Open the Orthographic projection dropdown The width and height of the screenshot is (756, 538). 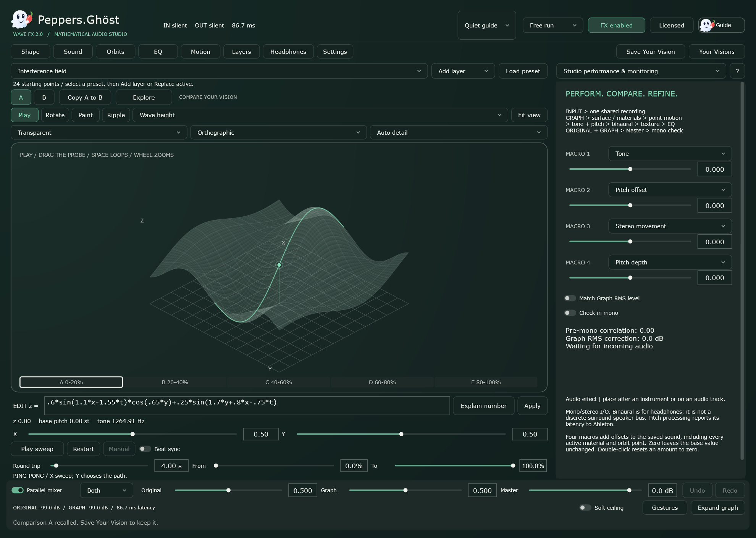point(278,132)
